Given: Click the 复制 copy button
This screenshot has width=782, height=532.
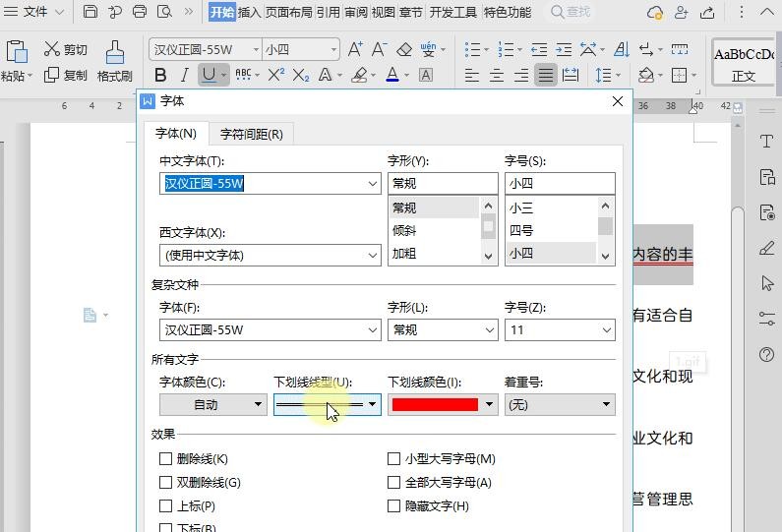Looking at the screenshot, I should coord(66,76).
